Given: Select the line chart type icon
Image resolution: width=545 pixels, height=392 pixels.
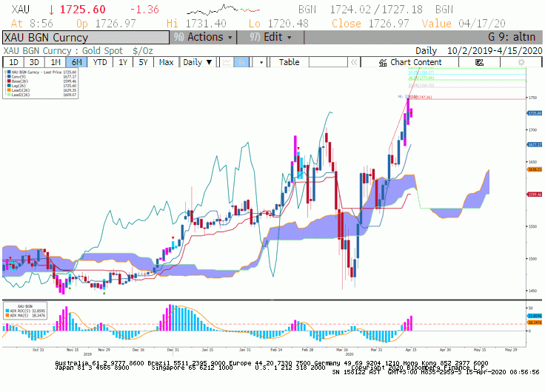Looking at the screenshot, I should coord(227,62).
